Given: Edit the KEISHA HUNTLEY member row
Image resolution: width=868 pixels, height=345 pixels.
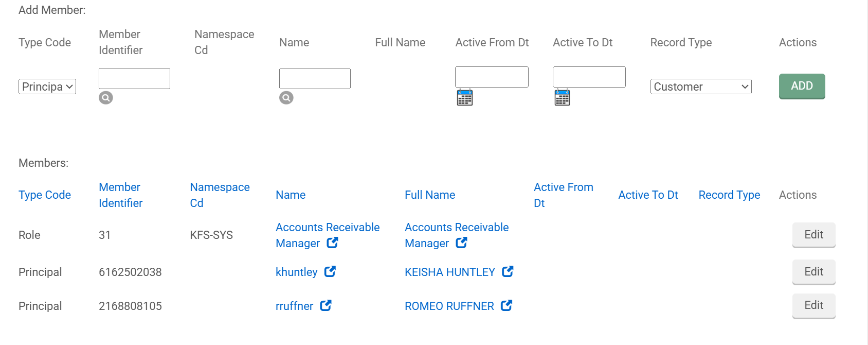Looking at the screenshot, I should tap(813, 272).
